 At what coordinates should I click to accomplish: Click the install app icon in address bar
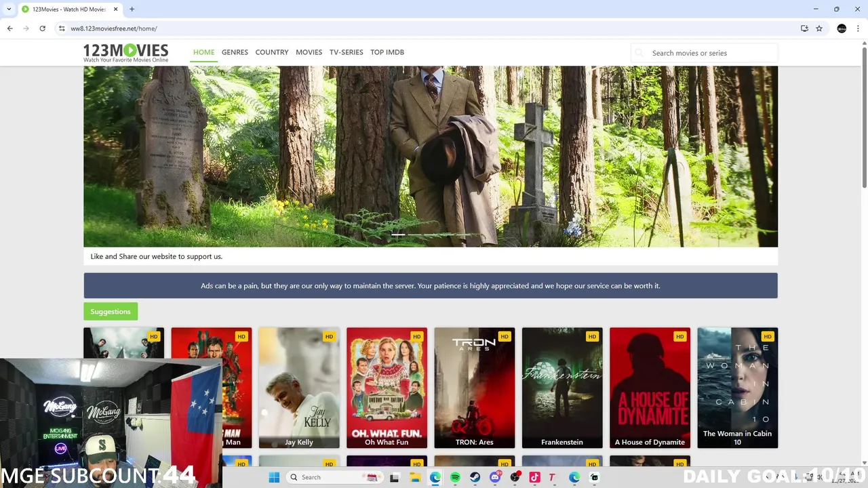[x=804, y=28]
